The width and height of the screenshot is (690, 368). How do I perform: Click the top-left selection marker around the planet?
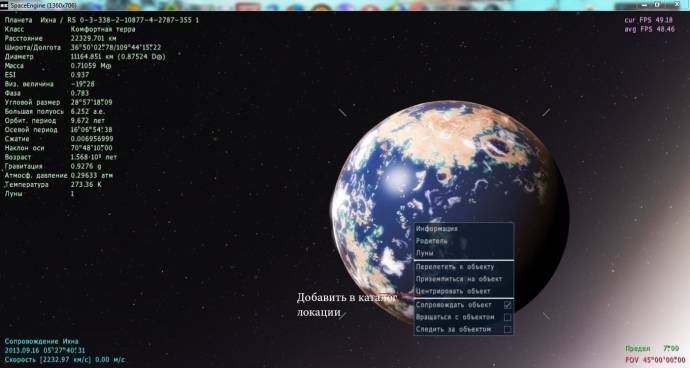click(342, 113)
